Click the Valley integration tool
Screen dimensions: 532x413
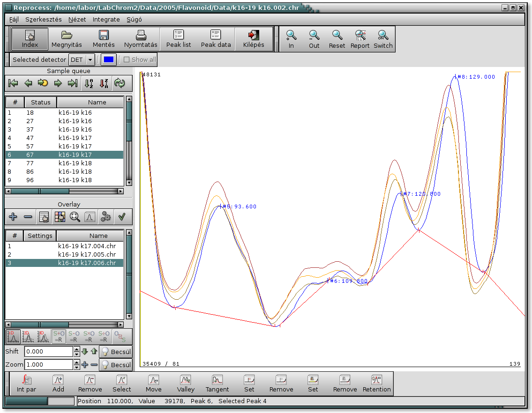(186, 383)
